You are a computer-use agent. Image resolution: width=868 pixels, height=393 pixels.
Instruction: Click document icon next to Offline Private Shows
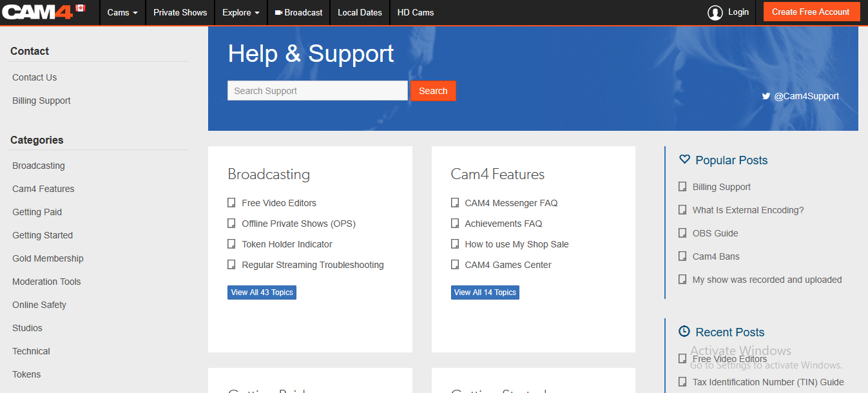[x=231, y=224]
